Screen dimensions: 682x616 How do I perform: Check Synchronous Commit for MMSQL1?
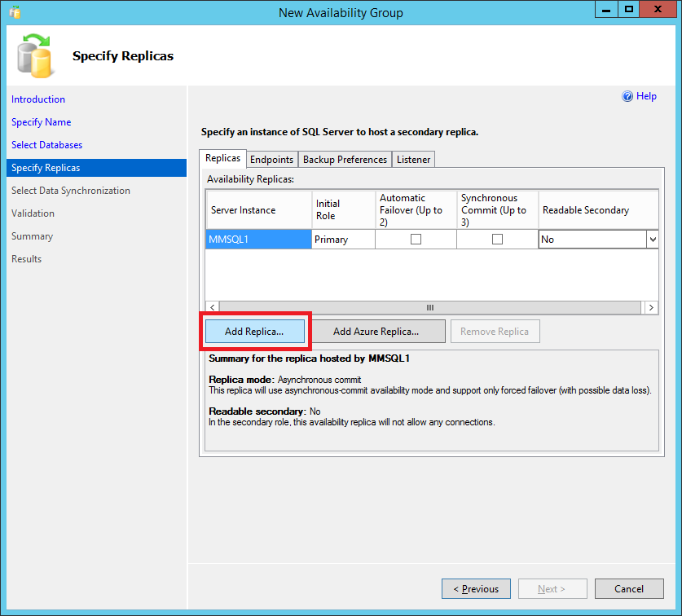coord(497,240)
